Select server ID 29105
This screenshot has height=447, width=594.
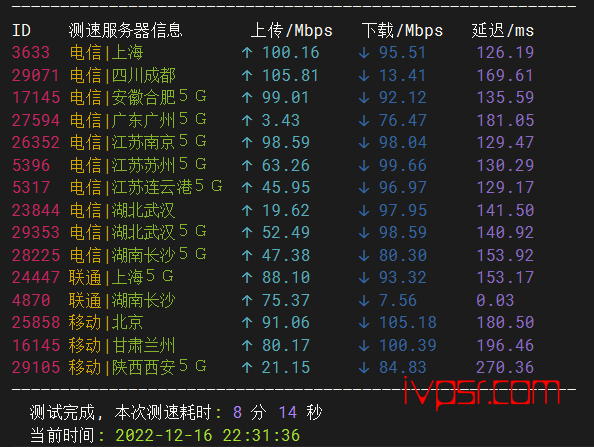tap(36, 367)
